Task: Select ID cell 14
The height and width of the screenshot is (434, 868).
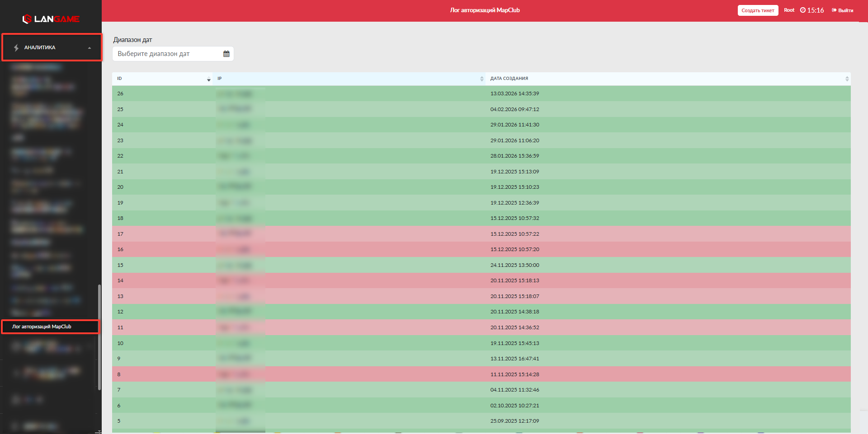Action: click(120, 280)
